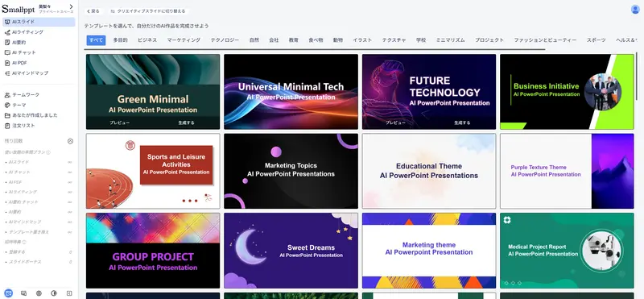Select the 会社 category tab
This screenshot has height=299, width=644.
(x=274, y=40)
